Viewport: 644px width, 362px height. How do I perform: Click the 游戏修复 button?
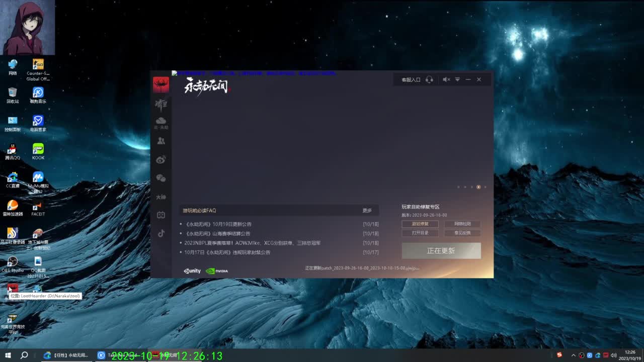point(420,224)
